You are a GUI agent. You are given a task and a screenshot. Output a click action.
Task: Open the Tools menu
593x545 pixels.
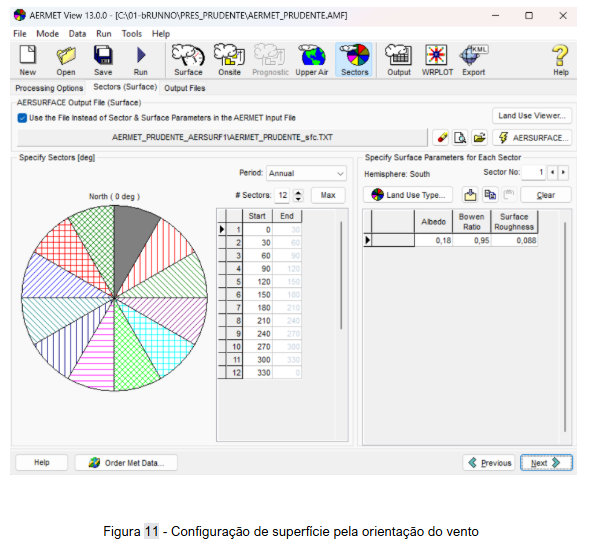(132, 34)
